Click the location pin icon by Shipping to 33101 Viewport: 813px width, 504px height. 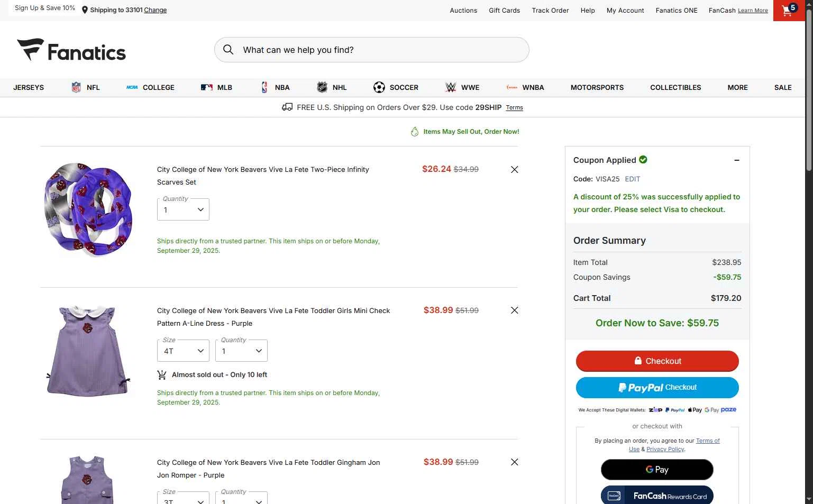(85, 10)
